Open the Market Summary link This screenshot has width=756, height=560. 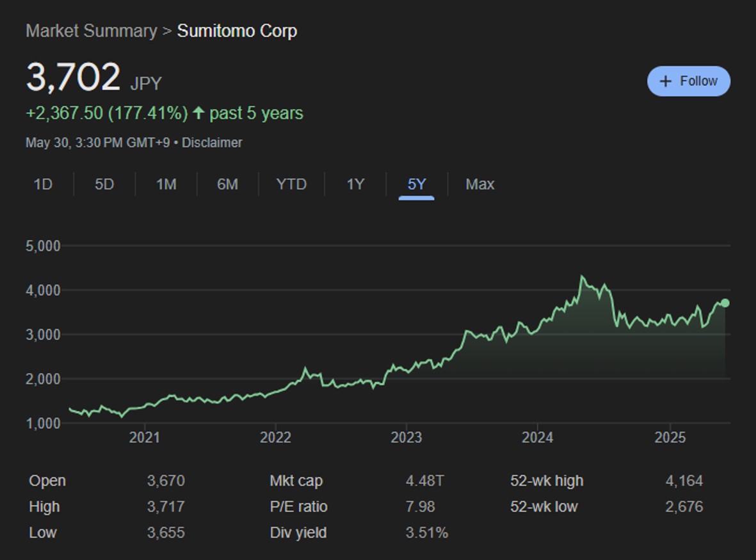92,31
